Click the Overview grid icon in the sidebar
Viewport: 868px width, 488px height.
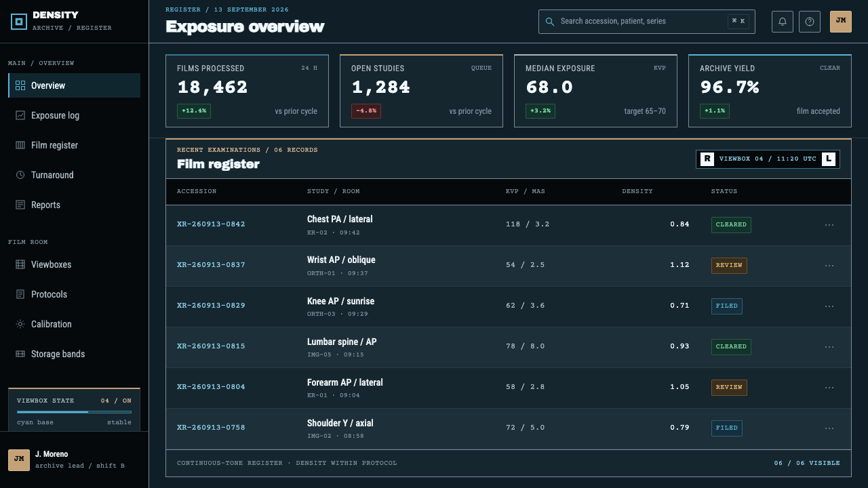(20, 85)
